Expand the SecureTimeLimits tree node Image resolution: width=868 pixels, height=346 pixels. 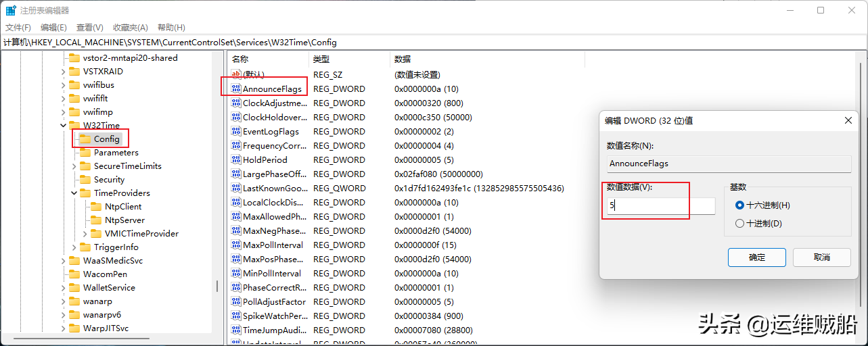pyautogui.click(x=74, y=166)
